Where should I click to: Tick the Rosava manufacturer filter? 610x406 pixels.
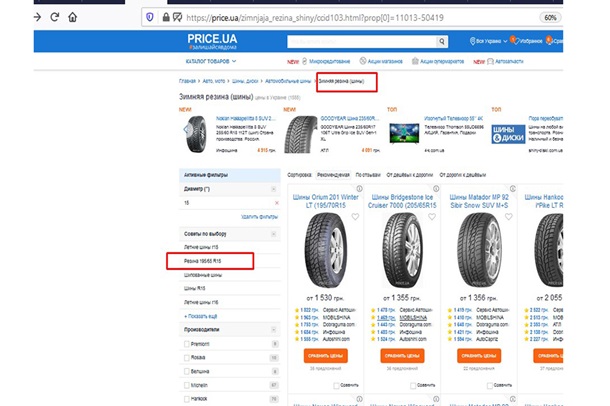click(187, 356)
